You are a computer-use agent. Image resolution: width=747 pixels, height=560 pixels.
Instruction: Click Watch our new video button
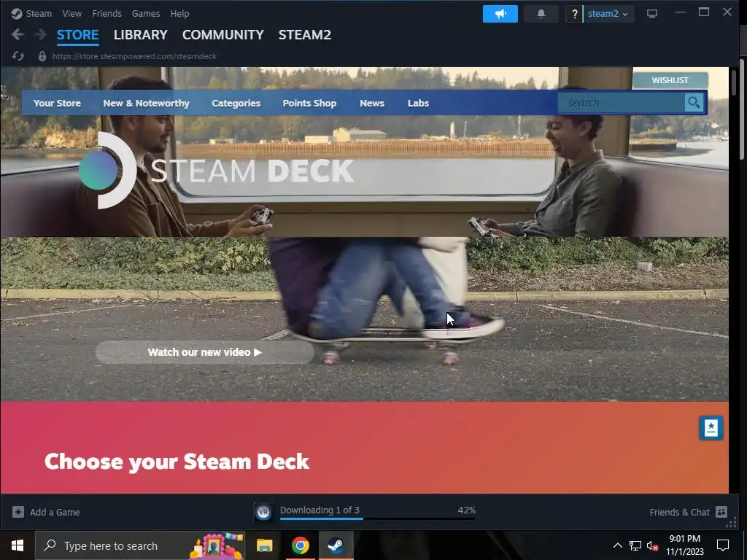[205, 352]
